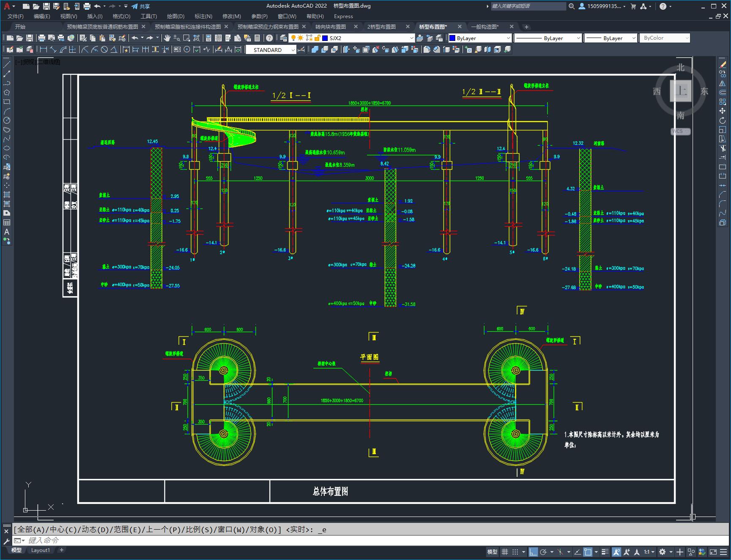Image resolution: width=731 pixels, height=560 pixels.
Task: Click the 模型 model space button in status bar
Action: (492, 552)
